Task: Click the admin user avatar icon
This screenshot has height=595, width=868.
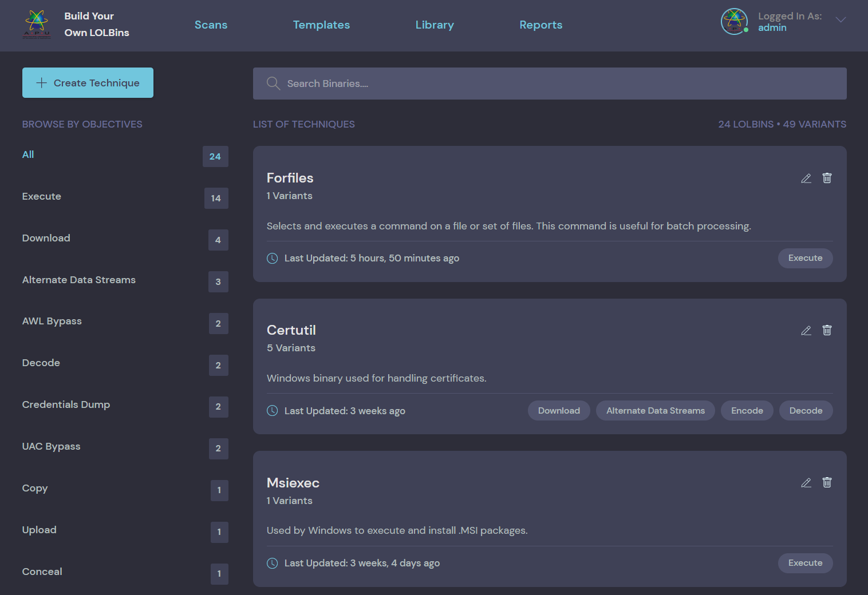Action: (735, 22)
